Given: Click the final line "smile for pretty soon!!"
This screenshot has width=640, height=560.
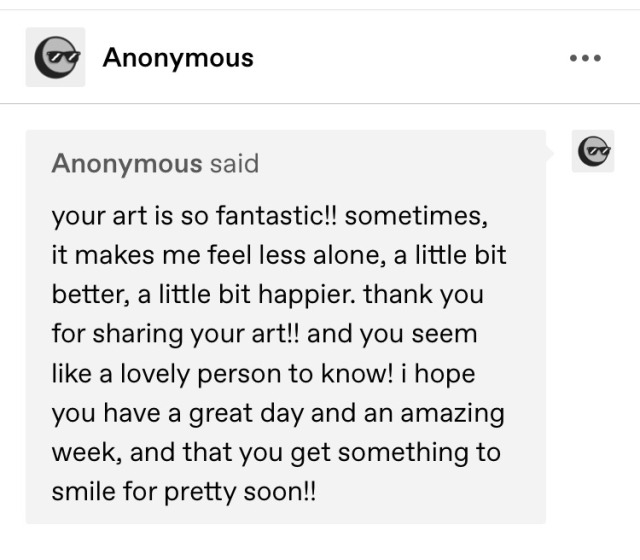Looking at the screenshot, I should pyautogui.click(x=184, y=492).
